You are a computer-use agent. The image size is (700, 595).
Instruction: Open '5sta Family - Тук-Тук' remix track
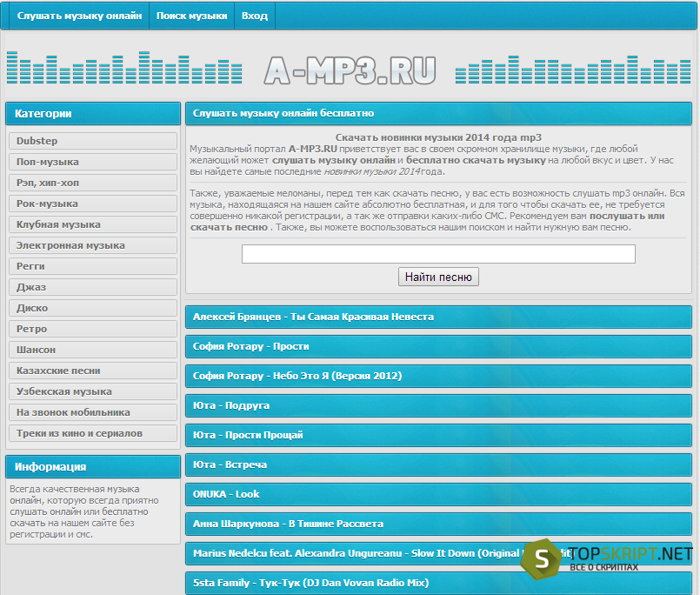click(x=438, y=583)
